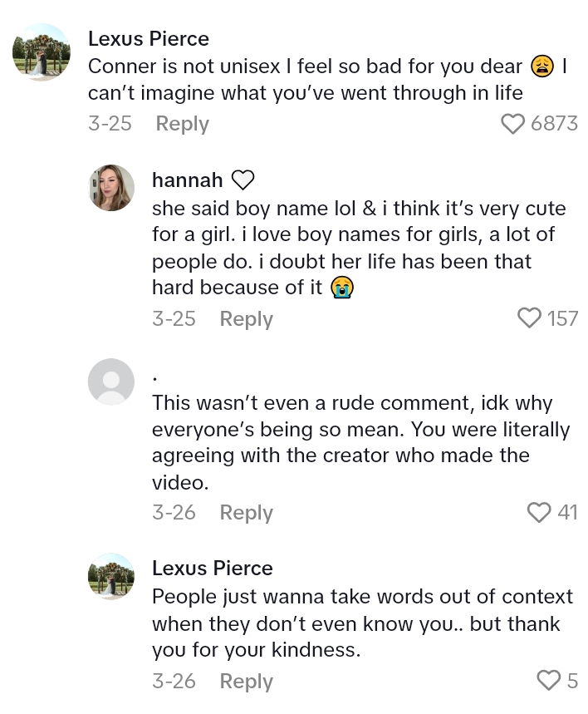
Task: Like Lexus Pierce's top comment with the heart
Action: [x=512, y=124]
